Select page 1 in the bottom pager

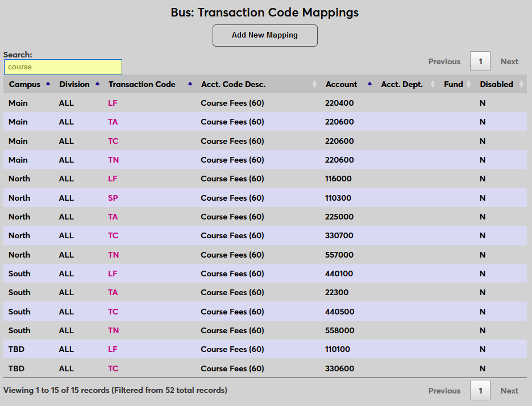pos(480,391)
